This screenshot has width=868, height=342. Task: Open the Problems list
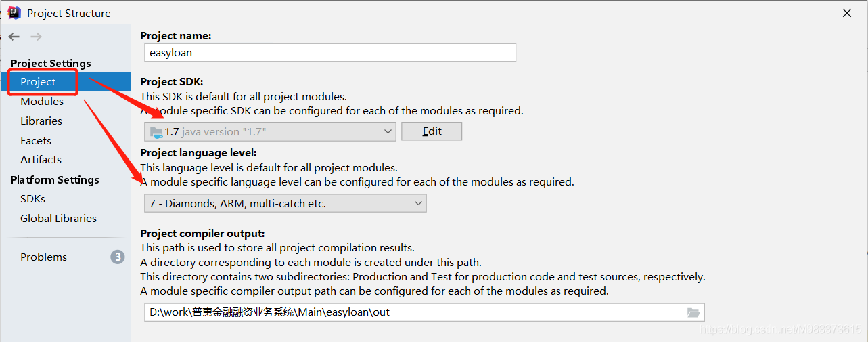click(43, 257)
